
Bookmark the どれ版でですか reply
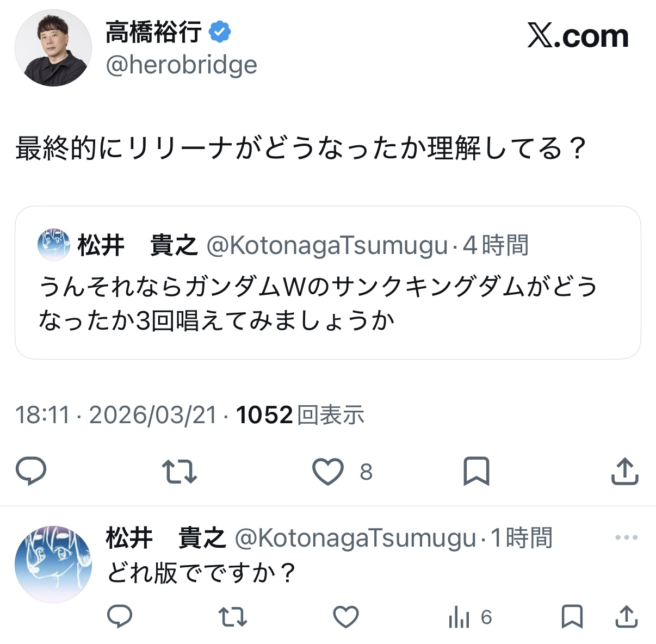[572, 617]
